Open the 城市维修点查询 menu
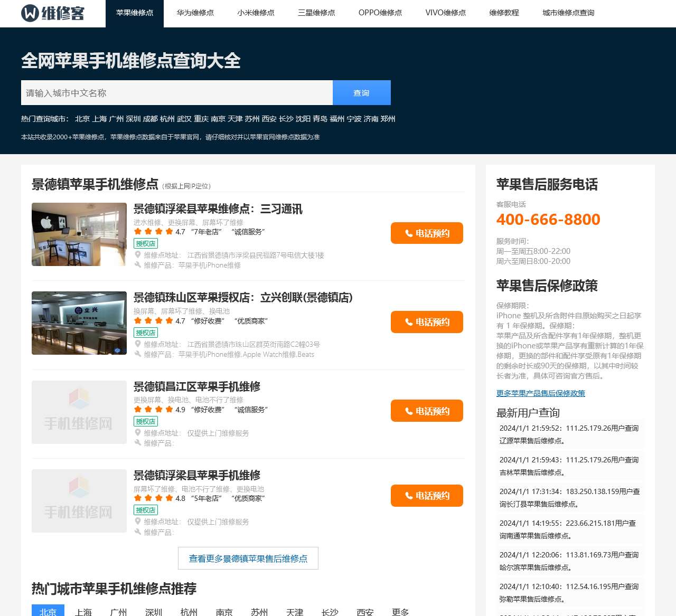676x616 pixels. 568,13
